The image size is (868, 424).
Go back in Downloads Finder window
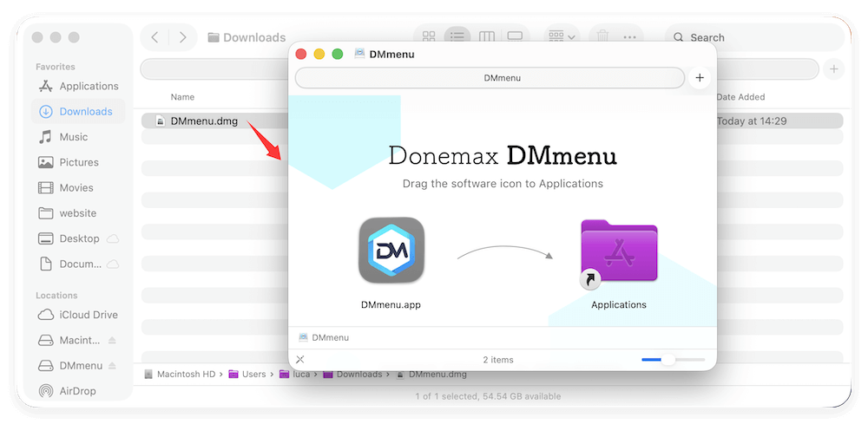pyautogui.click(x=155, y=37)
